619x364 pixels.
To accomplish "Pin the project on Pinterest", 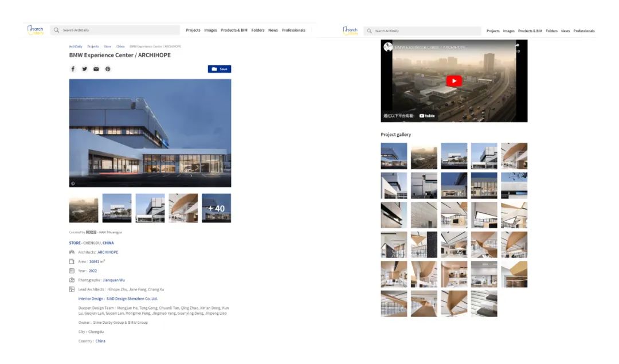I will [108, 69].
